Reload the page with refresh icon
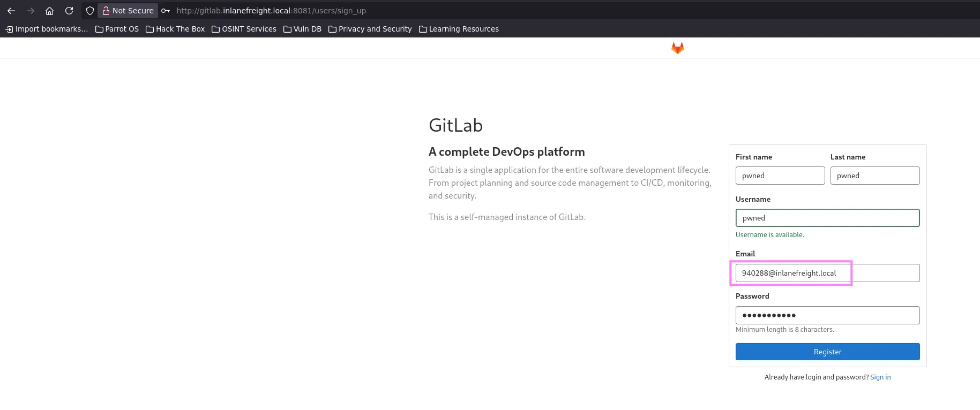Image resolution: width=980 pixels, height=410 pixels. click(x=69, y=11)
